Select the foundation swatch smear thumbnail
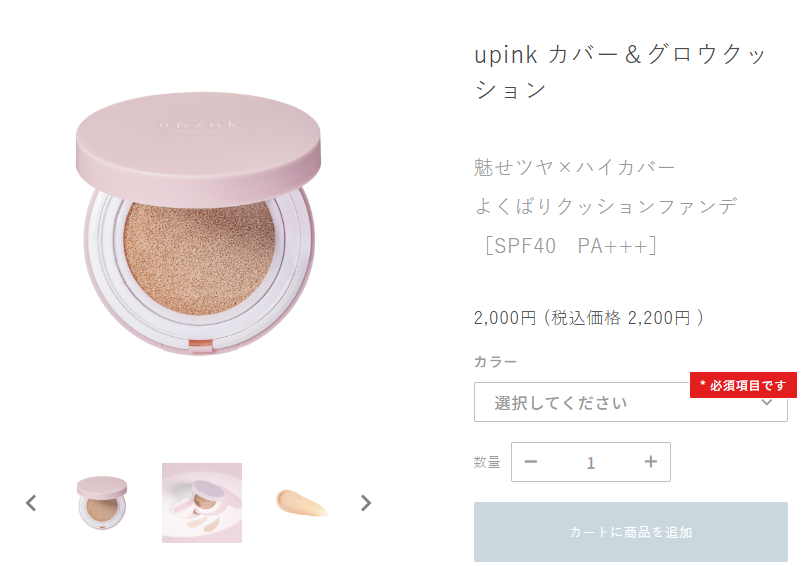The image size is (808, 566). [302, 503]
